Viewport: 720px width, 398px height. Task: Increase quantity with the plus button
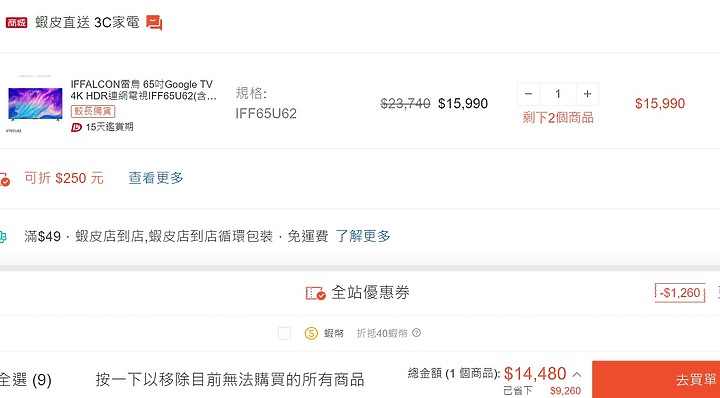(x=587, y=94)
